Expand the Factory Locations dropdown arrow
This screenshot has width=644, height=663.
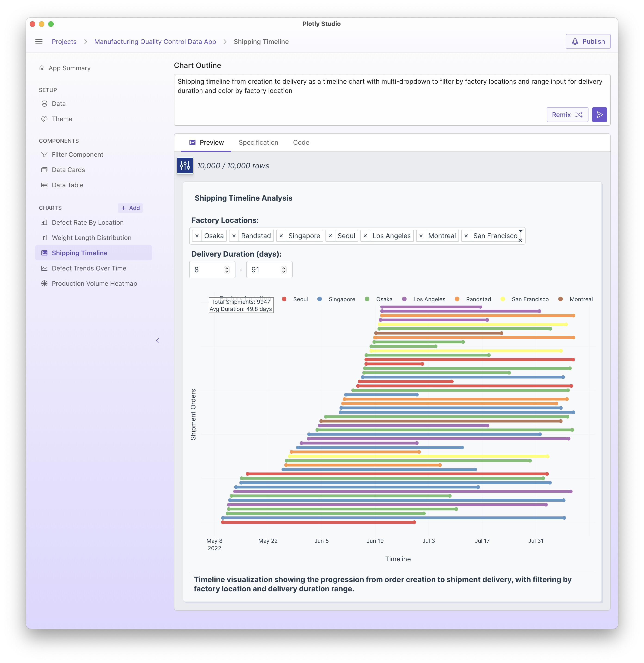tap(520, 231)
